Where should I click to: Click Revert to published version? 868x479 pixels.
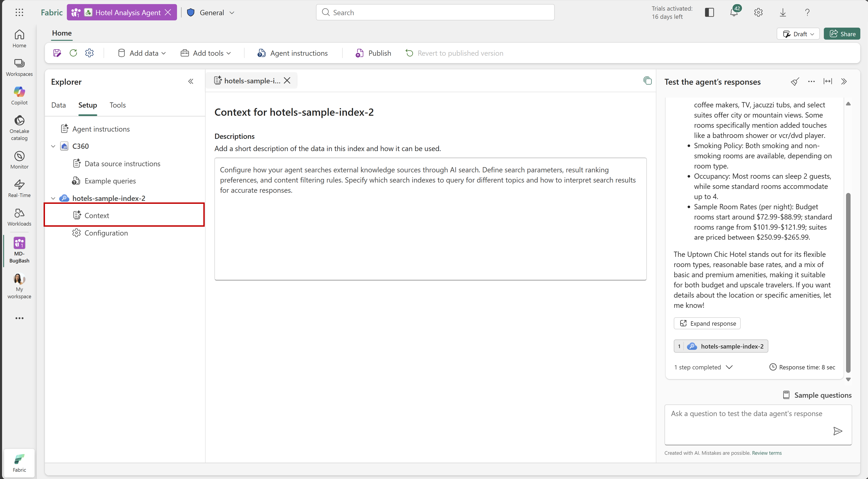(x=454, y=53)
